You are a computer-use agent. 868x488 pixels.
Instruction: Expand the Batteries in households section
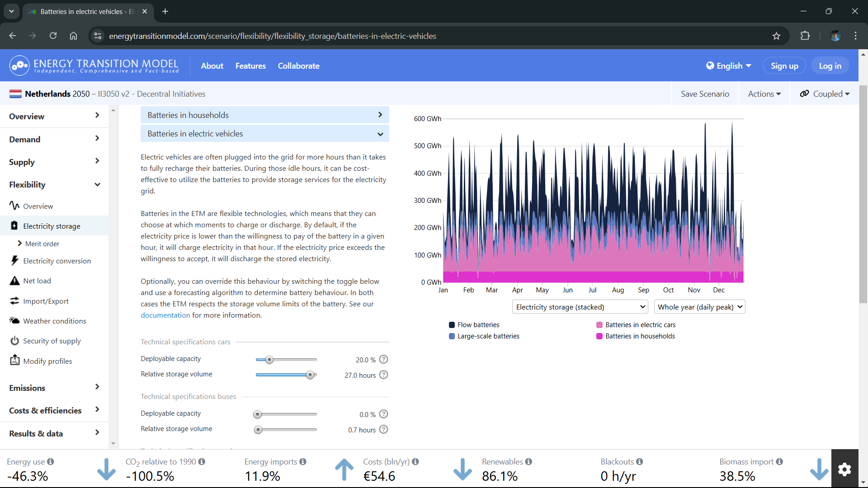click(264, 115)
